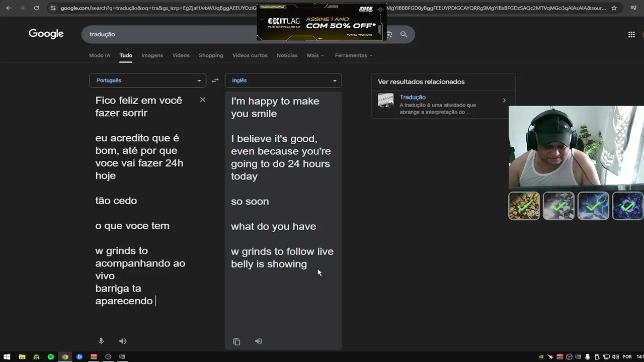Image resolution: width=644 pixels, height=362 pixels.
Task: Click the purple galaxy badge with checkmark
Action: tap(627, 206)
